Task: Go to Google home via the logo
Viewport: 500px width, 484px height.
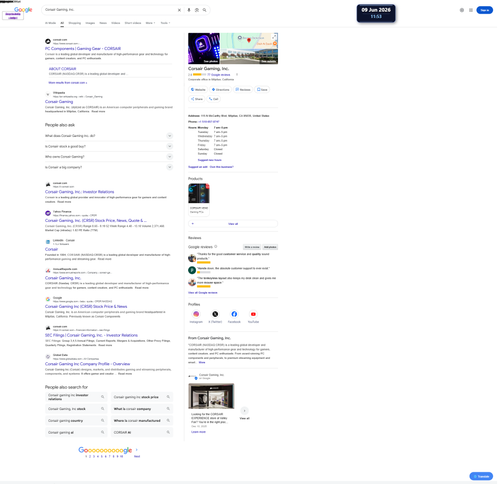Action: coord(23,10)
